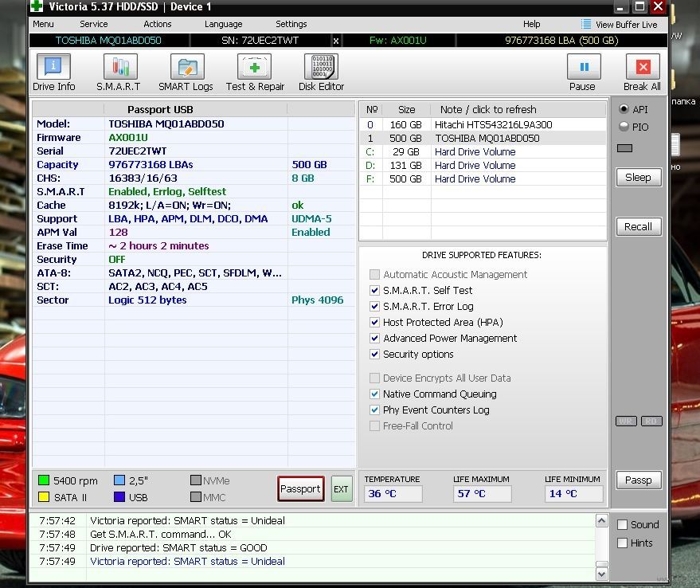Open the Language menu
700x588 pixels.
(224, 24)
